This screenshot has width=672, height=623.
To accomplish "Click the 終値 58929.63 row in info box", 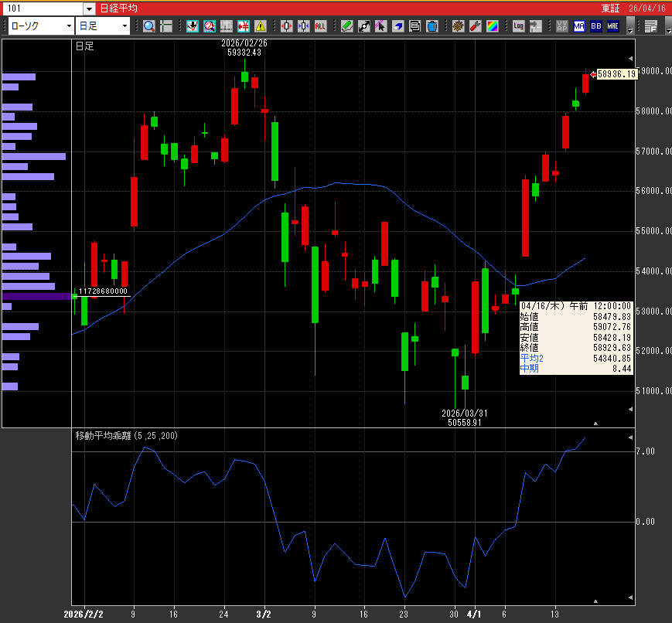I will click(575, 348).
